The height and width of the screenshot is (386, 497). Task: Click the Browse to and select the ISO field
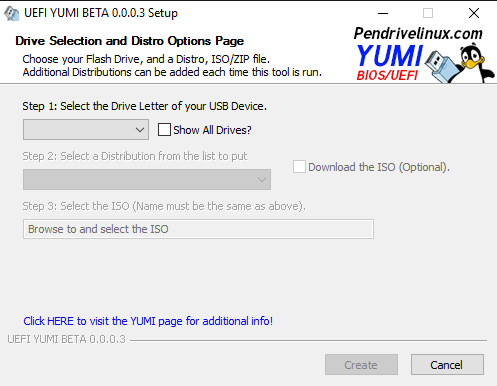coord(198,229)
